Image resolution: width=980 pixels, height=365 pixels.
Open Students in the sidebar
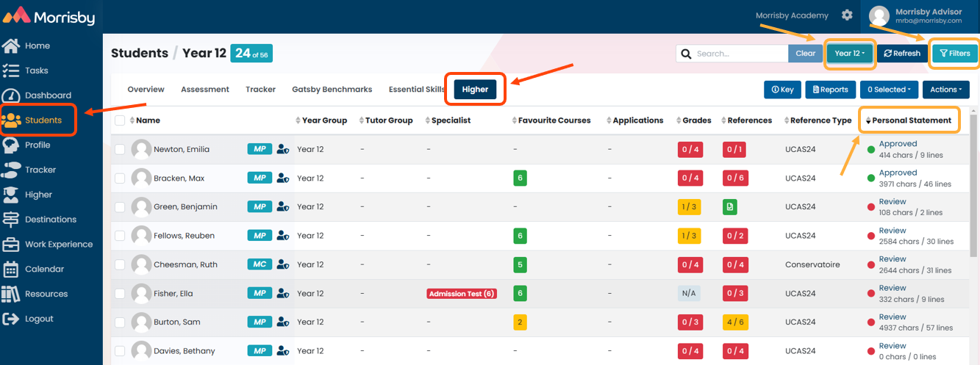[43, 120]
